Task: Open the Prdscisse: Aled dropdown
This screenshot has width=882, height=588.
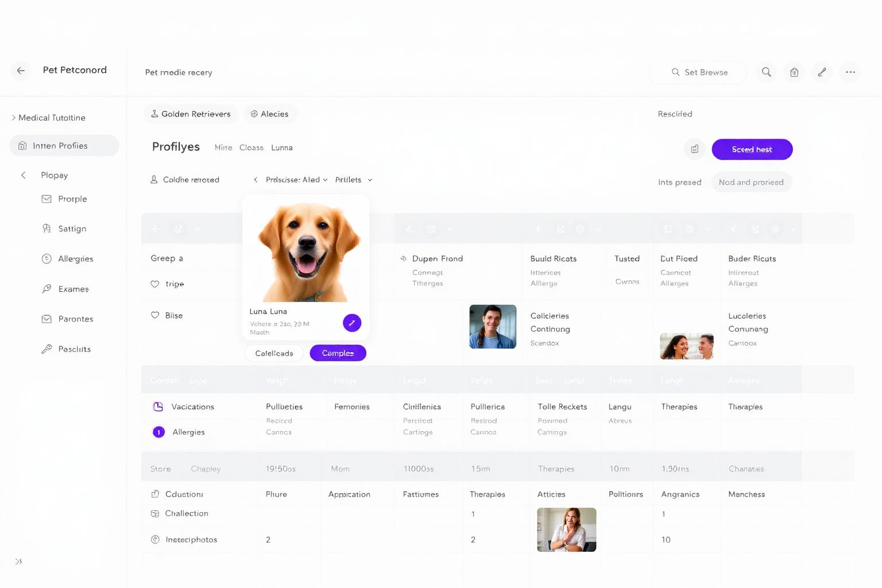Action: (x=296, y=180)
